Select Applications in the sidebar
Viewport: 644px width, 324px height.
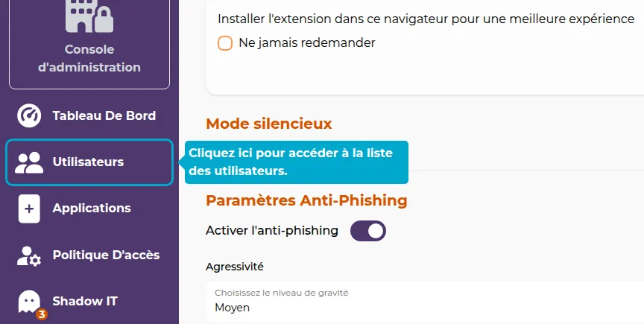pyautogui.click(x=91, y=209)
